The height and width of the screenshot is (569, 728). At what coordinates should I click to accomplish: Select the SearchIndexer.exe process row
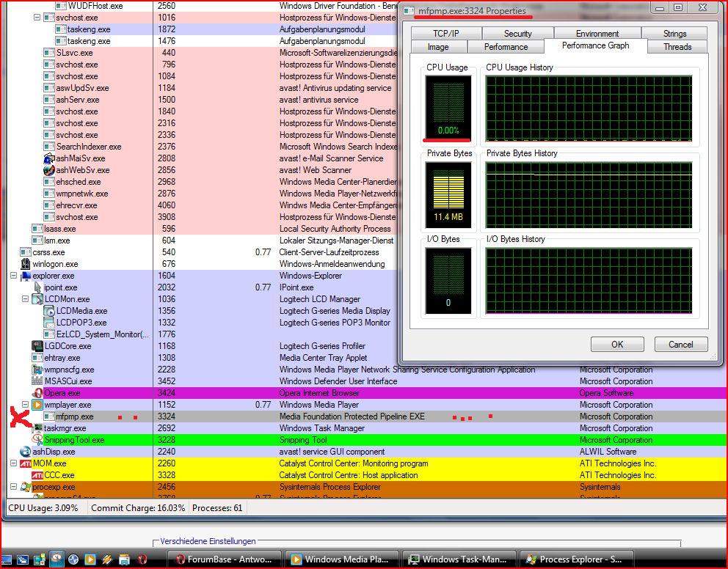coord(202,147)
